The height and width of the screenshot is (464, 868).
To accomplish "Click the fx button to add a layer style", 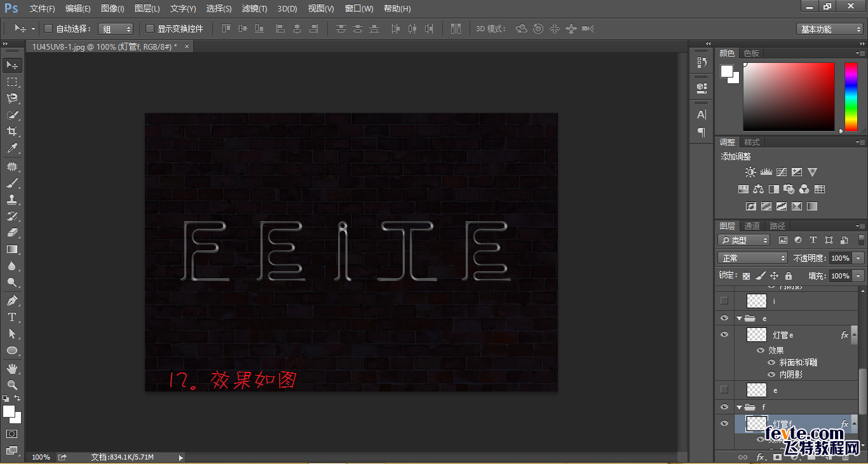I will coord(761,456).
